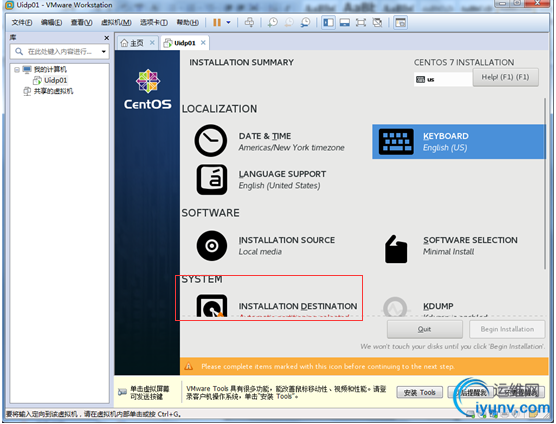Toggle the thumbnail bar view icon

click(345, 23)
